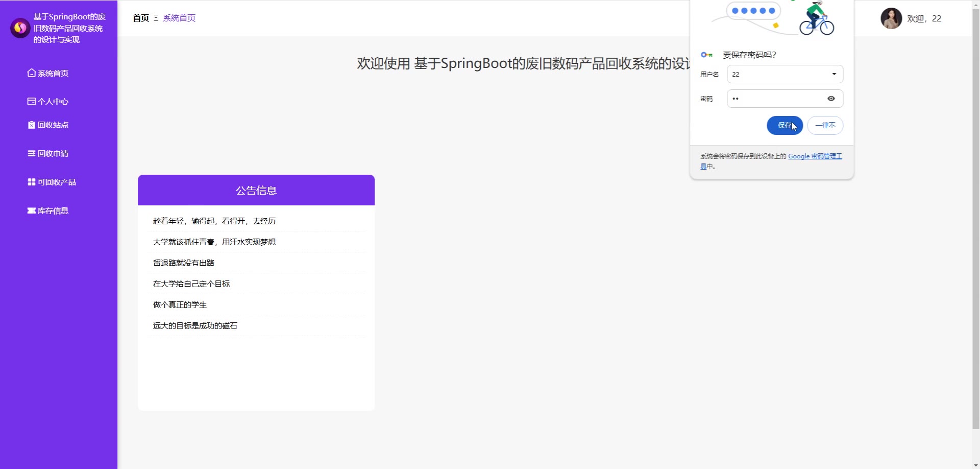Click the 首页 breadcrumb text

click(141, 18)
